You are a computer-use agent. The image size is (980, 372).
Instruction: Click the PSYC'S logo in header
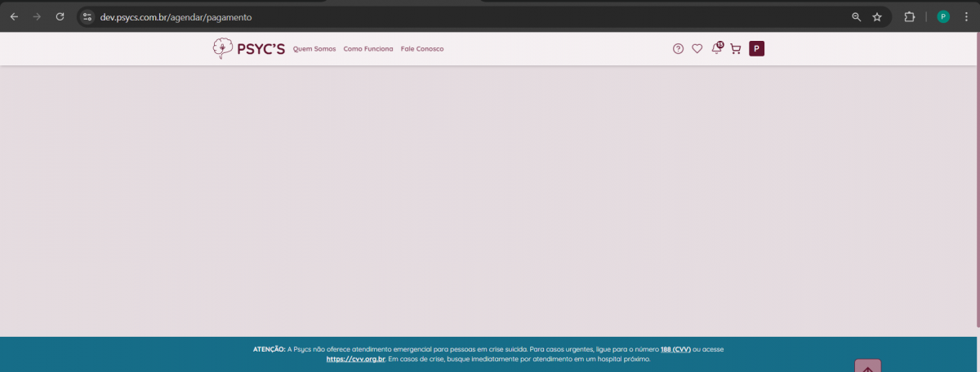[248, 49]
